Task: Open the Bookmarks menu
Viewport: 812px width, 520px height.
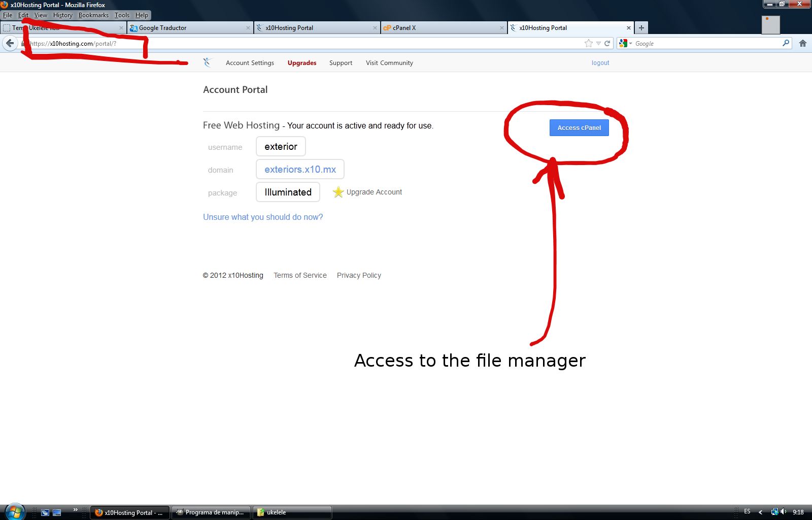Action: 93,15
